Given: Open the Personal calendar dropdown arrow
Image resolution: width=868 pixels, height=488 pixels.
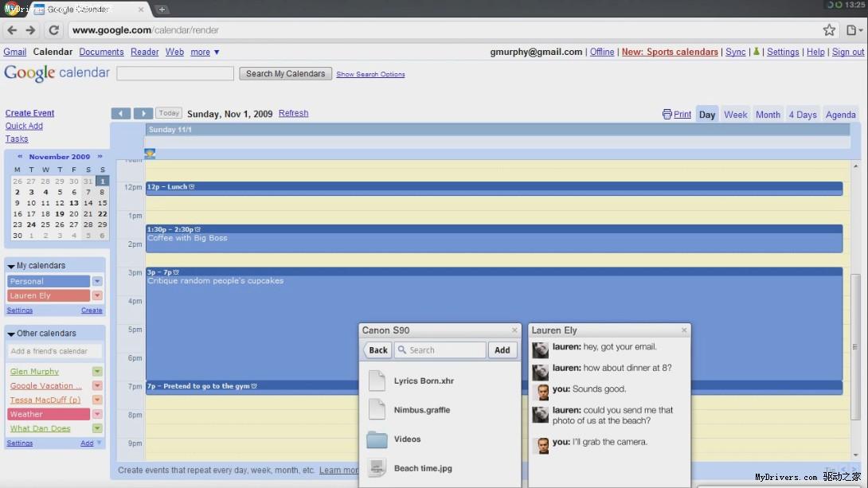Looking at the screenshot, I should 97,281.
